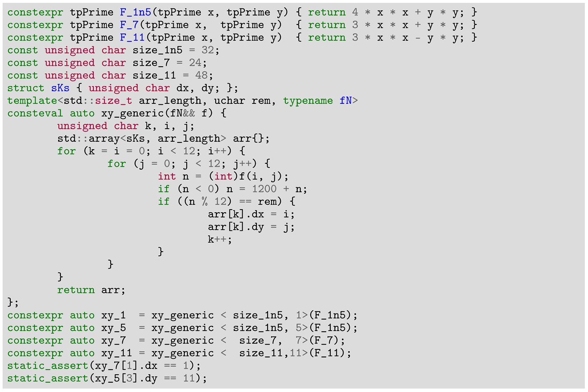Click the value 48 assigned to size_11
The image size is (588, 392).
pyautogui.click(x=201, y=75)
